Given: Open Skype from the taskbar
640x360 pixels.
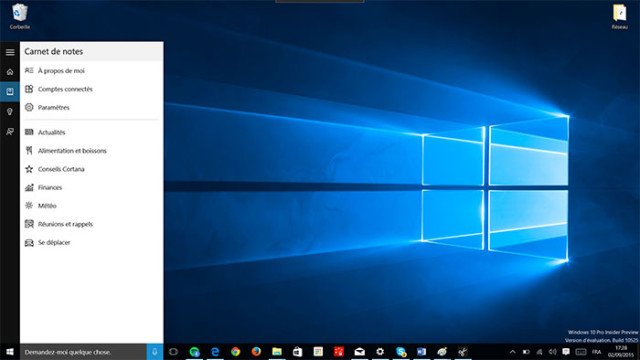Looking at the screenshot, I should (x=401, y=352).
